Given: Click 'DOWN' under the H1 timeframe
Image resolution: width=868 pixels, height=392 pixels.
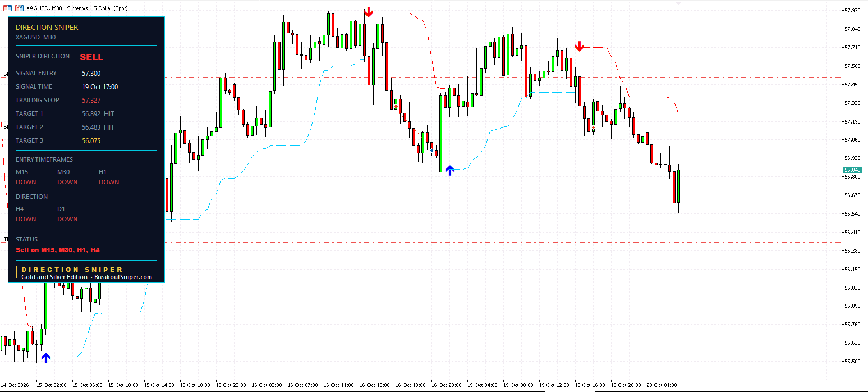Looking at the screenshot, I should tap(109, 182).
